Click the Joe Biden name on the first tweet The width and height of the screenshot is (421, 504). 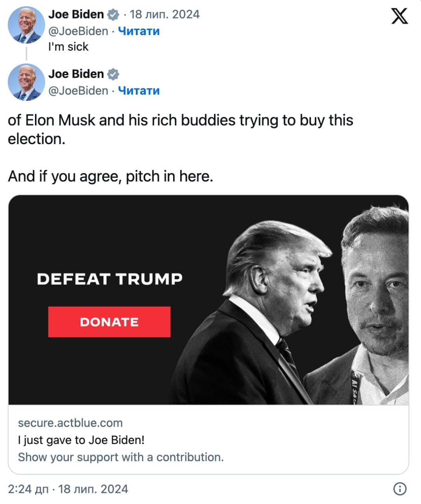[x=76, y=15]
